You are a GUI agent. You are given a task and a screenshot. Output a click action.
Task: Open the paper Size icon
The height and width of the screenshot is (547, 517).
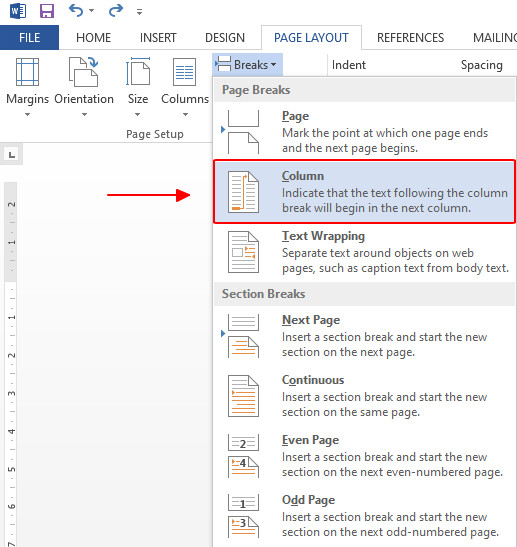pyautogui.click(x=138, y=72)
